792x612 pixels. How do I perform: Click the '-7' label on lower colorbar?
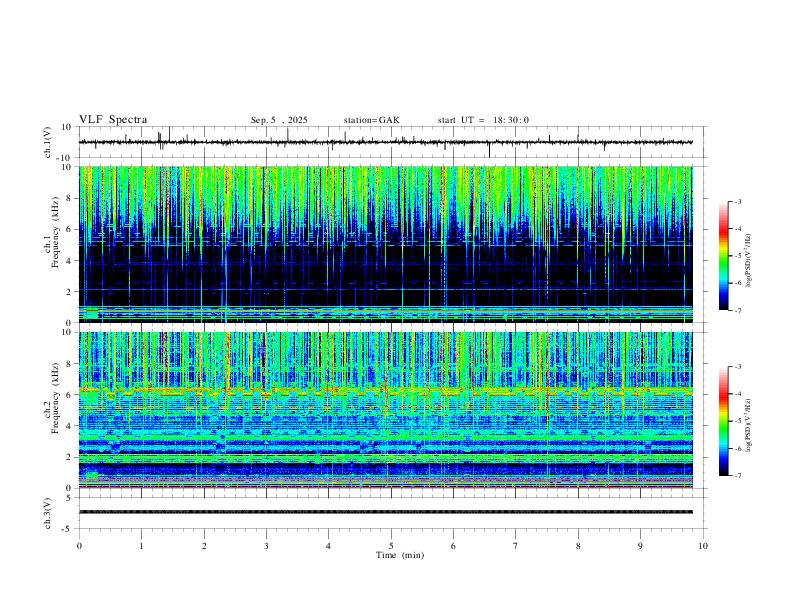point(737,476)
